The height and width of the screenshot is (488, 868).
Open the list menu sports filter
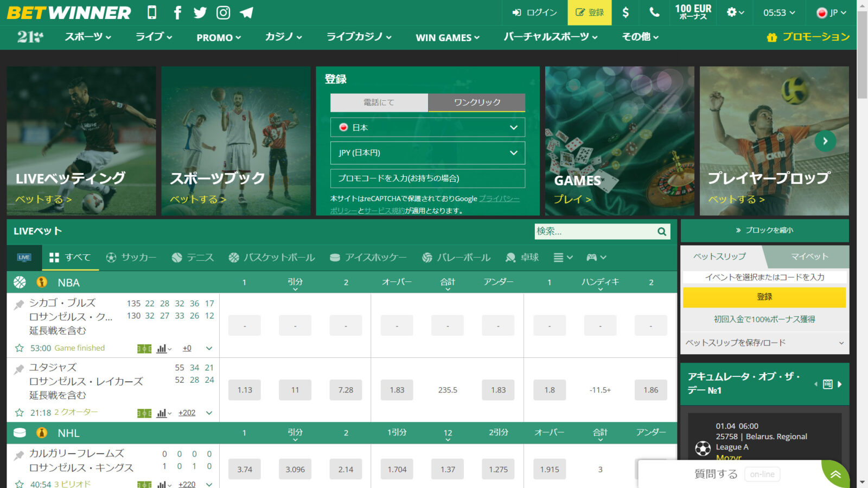point(563,258)
